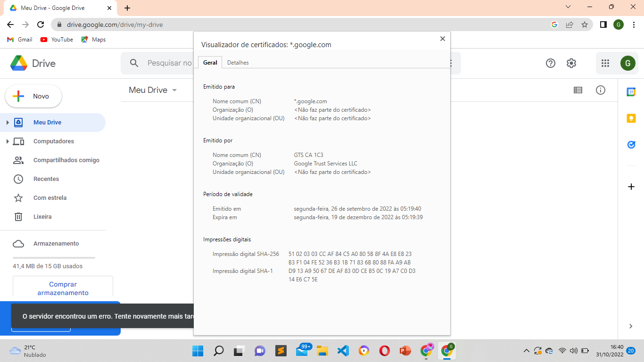The height and width of the screenshot is (362, 644).
Task: Open Google Keep side panel
Action: coord(631,118)
